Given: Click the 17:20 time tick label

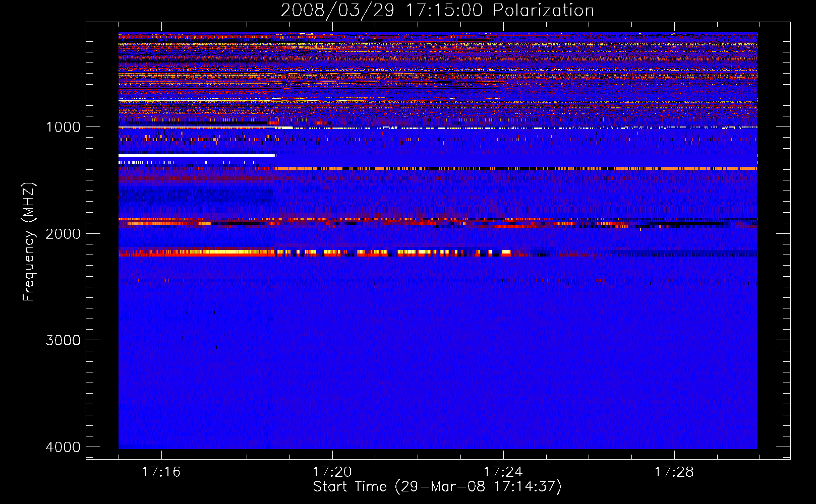Looking at the screenshot, I should pos(332,472).
